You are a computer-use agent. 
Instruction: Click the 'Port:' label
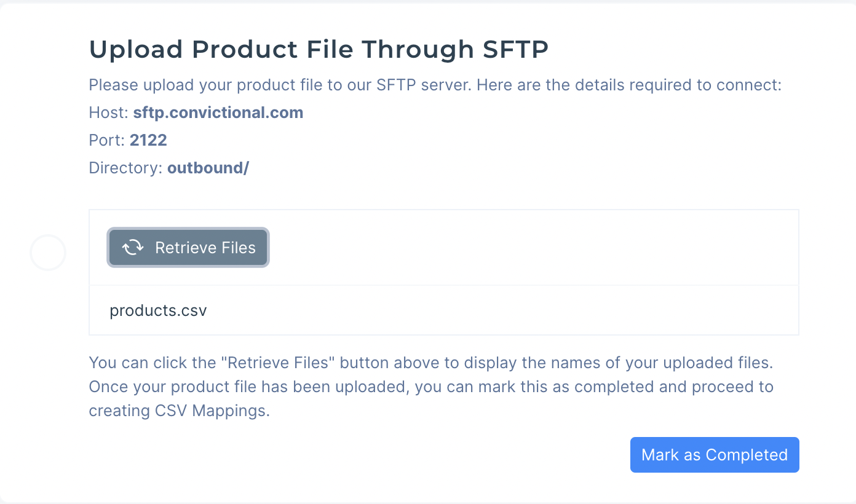[108, 141]
